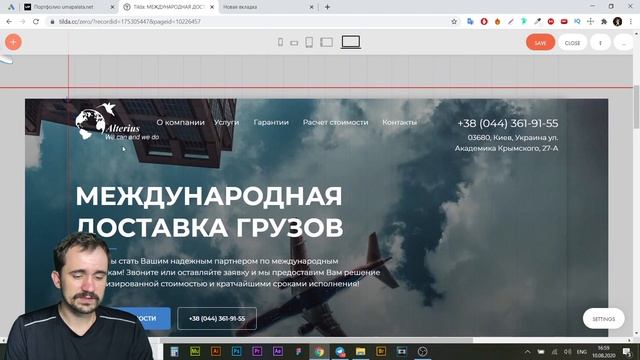640x360 pixels.
Task: Open the eyedropper color picker extension
Action: [537, 22]
